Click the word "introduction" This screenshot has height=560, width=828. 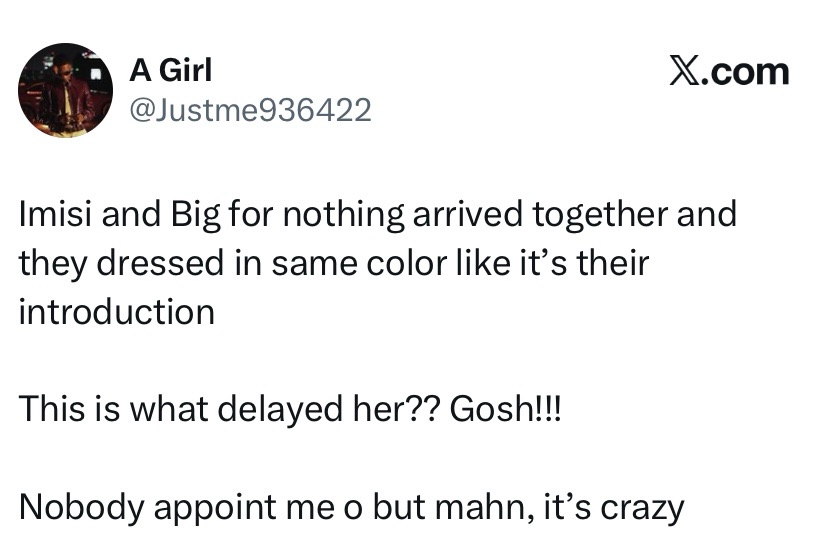[x=116, y=312]
